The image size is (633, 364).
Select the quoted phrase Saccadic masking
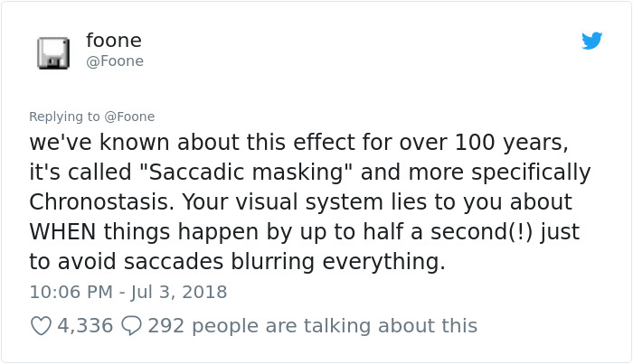point(246,173)
